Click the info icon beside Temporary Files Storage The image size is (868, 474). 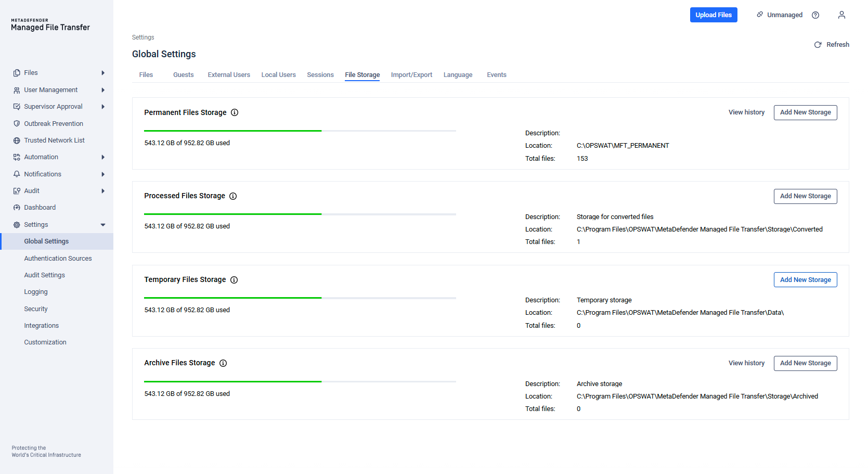(234, 280)
